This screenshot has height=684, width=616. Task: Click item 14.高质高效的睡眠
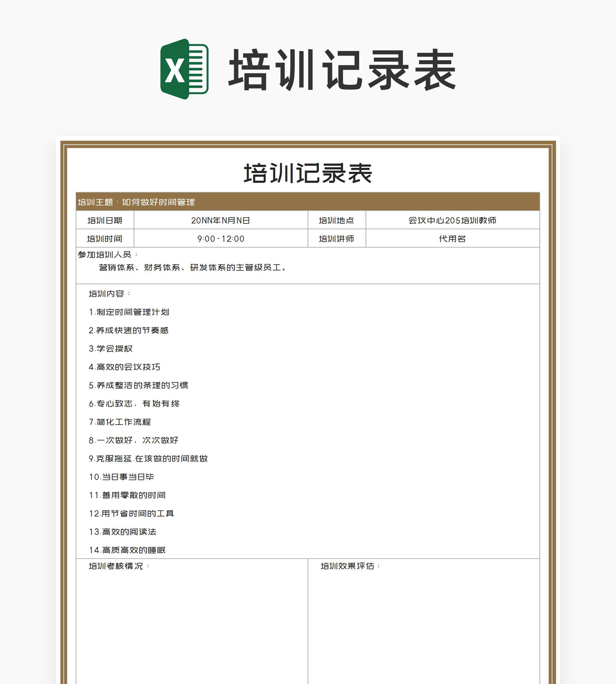[127, 550]
